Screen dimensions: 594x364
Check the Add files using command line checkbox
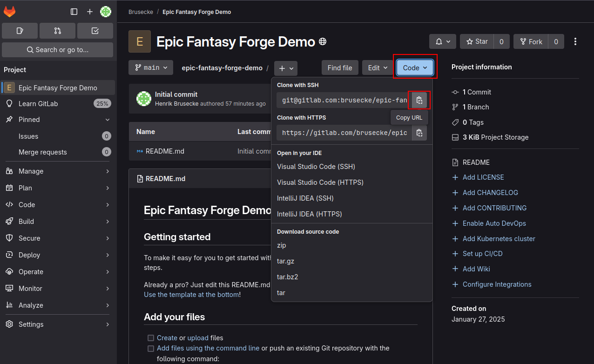[151, 349]
